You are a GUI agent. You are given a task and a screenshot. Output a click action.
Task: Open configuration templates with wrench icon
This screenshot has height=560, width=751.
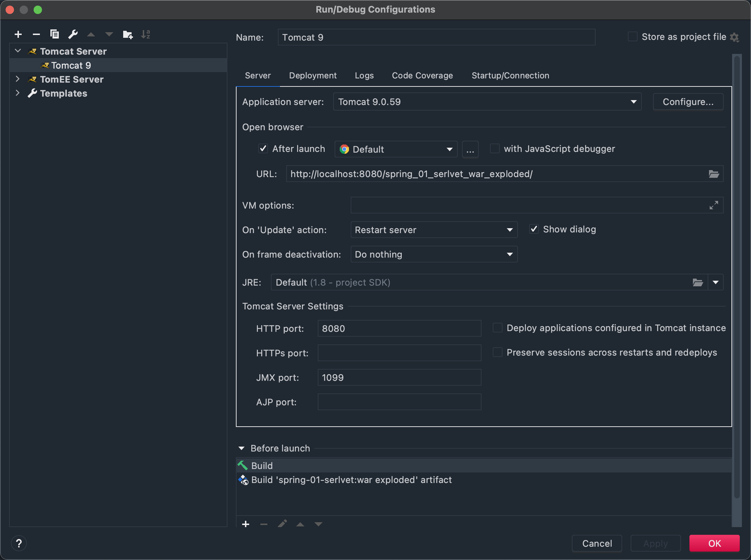coord(73,34)
